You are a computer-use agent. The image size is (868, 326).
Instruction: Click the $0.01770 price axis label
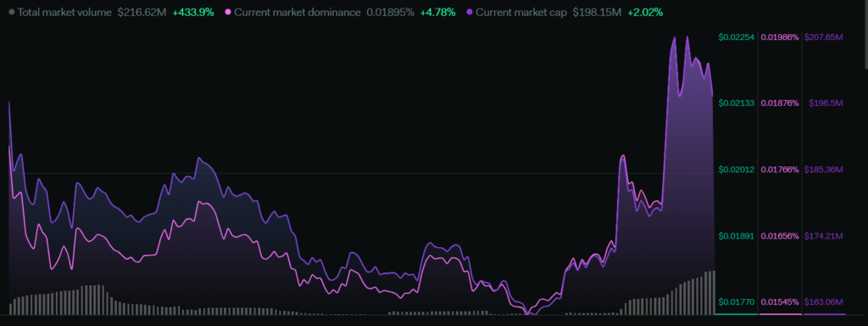737,302
